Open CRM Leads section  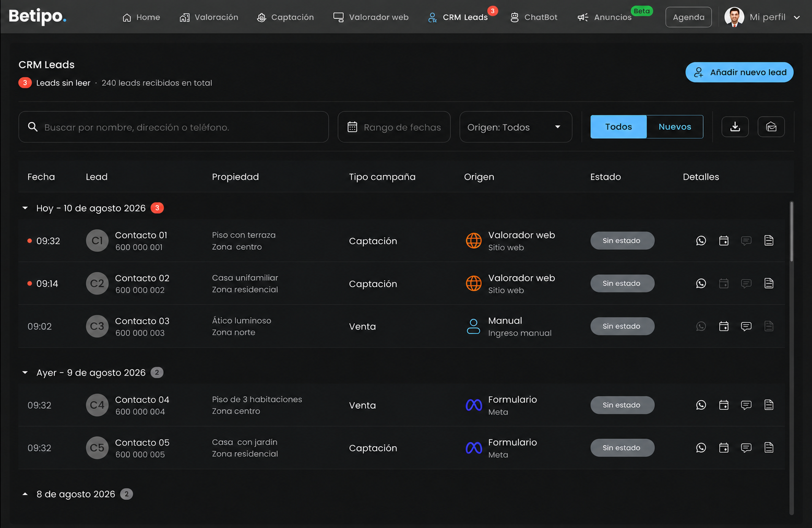coord(458,17)
